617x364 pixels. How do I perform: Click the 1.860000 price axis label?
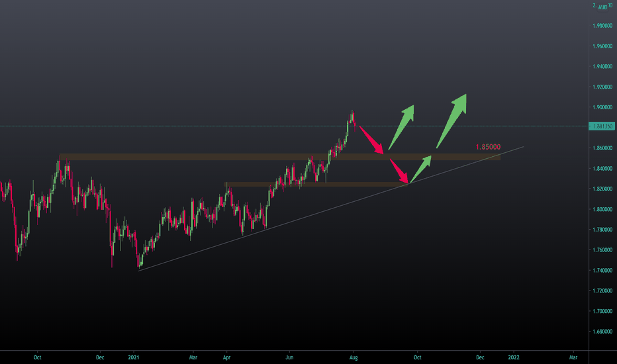[x=602, y=148]
